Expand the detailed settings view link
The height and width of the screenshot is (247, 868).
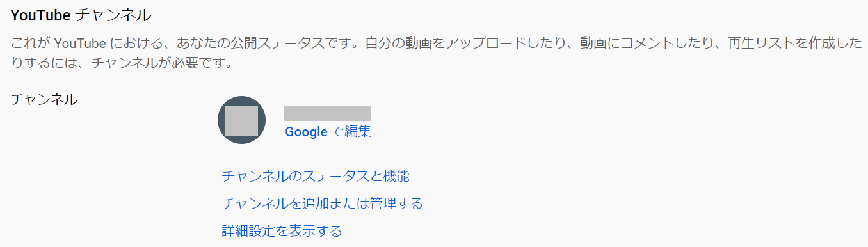click(x=282, y=231)
